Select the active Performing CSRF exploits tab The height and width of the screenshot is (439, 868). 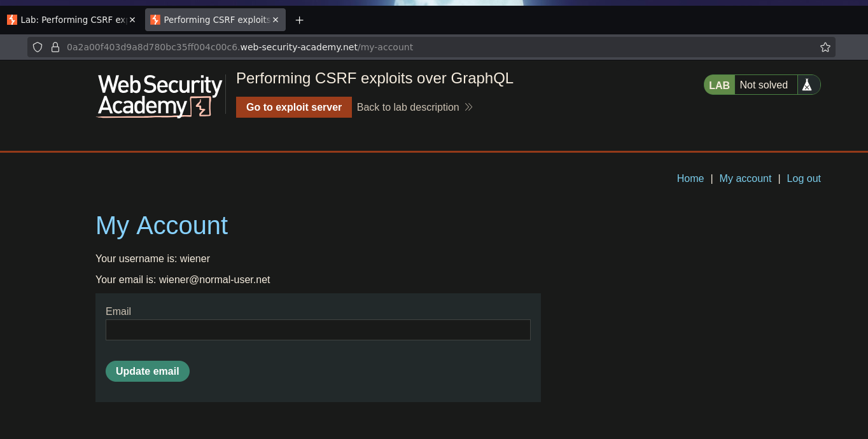215,20
